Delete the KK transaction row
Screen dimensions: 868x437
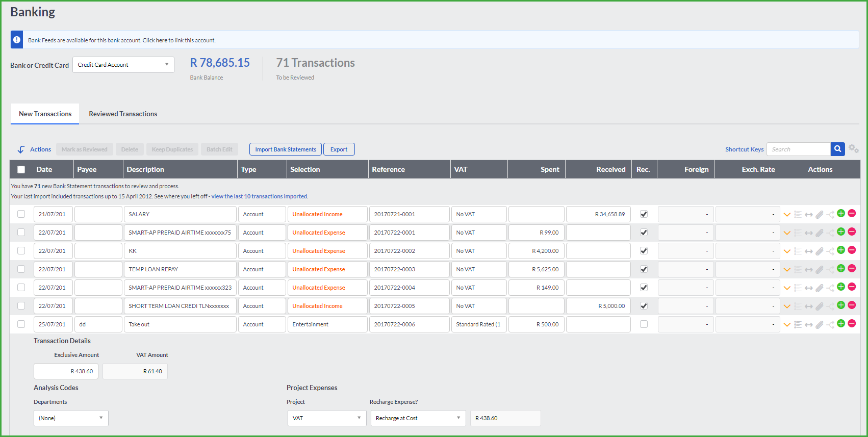[x=852, y=250]
